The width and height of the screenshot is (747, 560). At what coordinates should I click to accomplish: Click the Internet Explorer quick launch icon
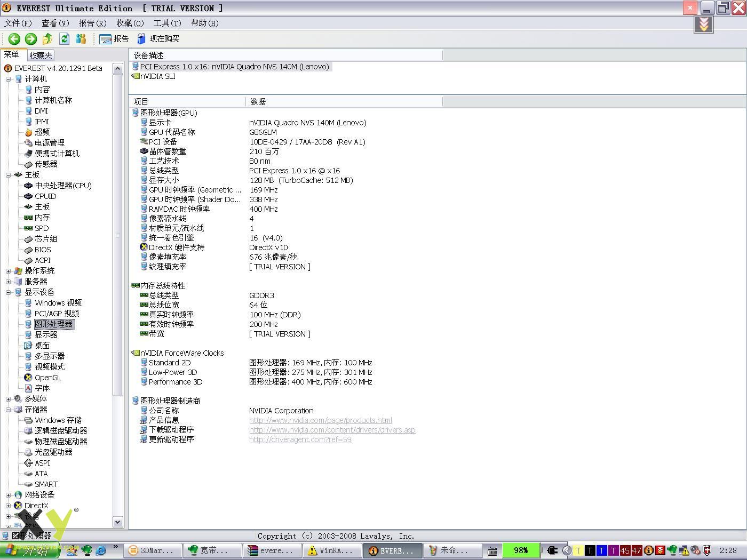(x=100, y=550)
